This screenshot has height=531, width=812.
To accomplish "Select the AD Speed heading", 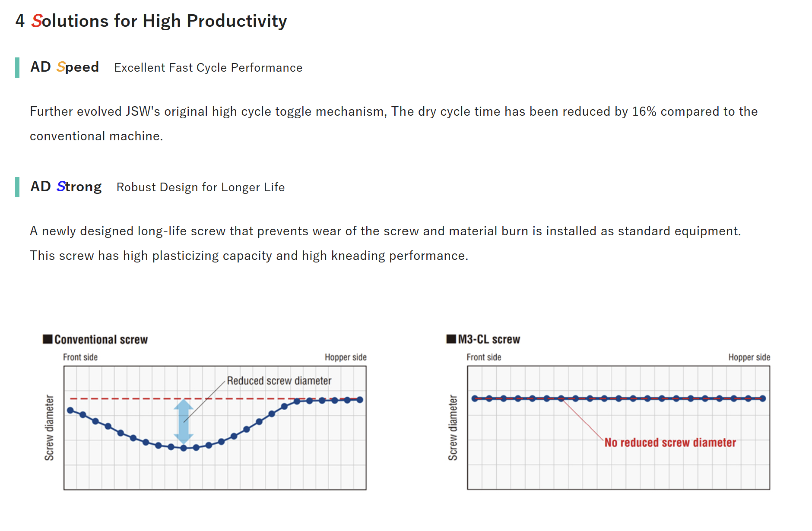I will click(x=65, y=67).
